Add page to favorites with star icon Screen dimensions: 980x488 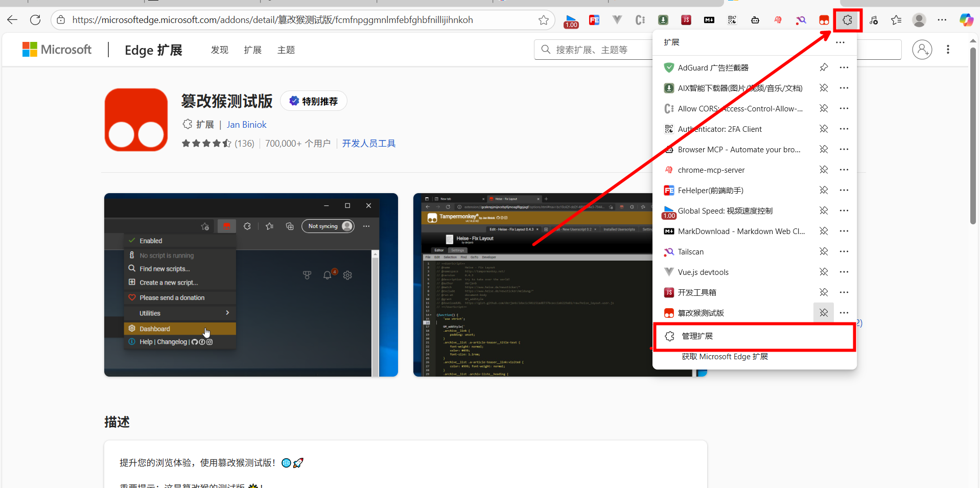point(543,20)
